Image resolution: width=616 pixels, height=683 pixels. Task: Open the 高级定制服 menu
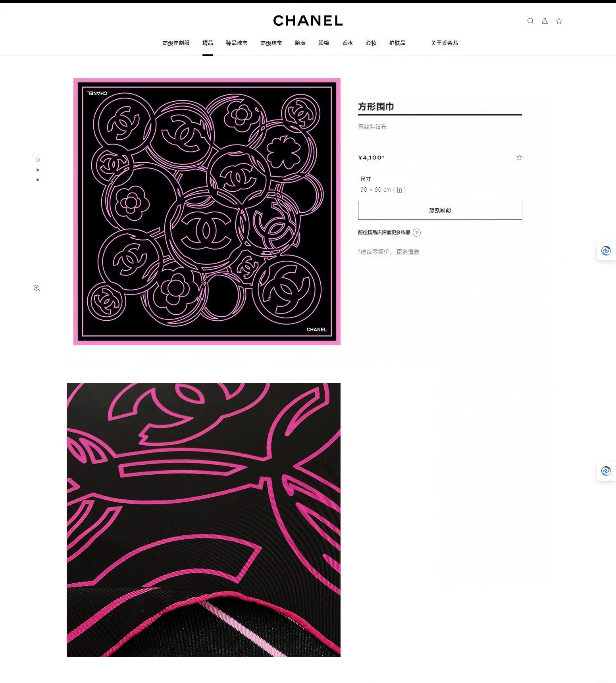[176, 43]
